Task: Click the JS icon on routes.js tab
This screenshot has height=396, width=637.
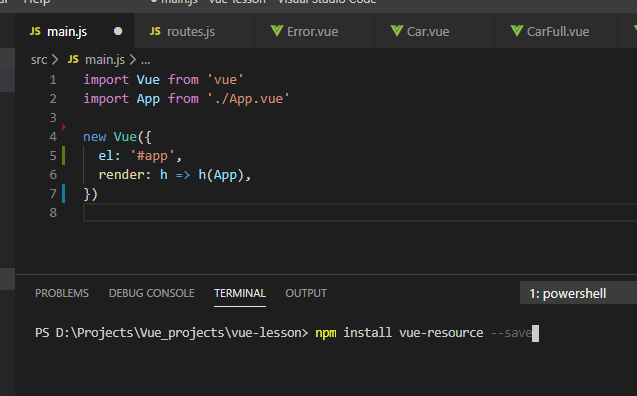Action: coord(155,31)
